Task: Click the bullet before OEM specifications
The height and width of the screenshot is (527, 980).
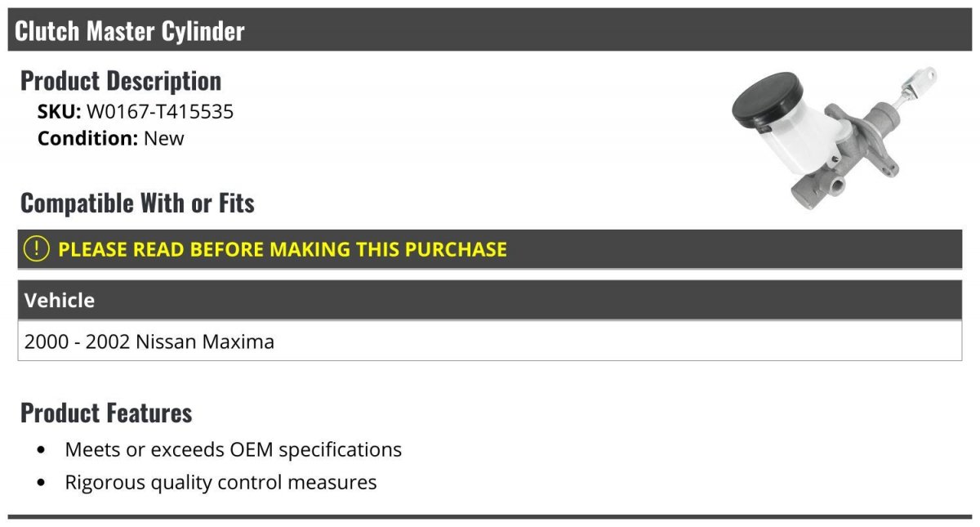Action: tap(42, 450)
